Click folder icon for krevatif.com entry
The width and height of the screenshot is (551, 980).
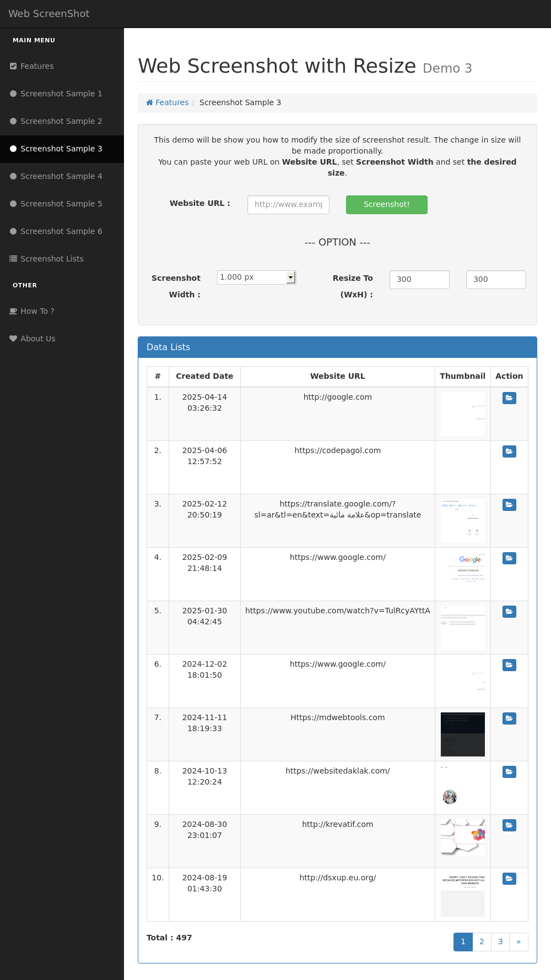pyautogui.click(x=509, y=825)
